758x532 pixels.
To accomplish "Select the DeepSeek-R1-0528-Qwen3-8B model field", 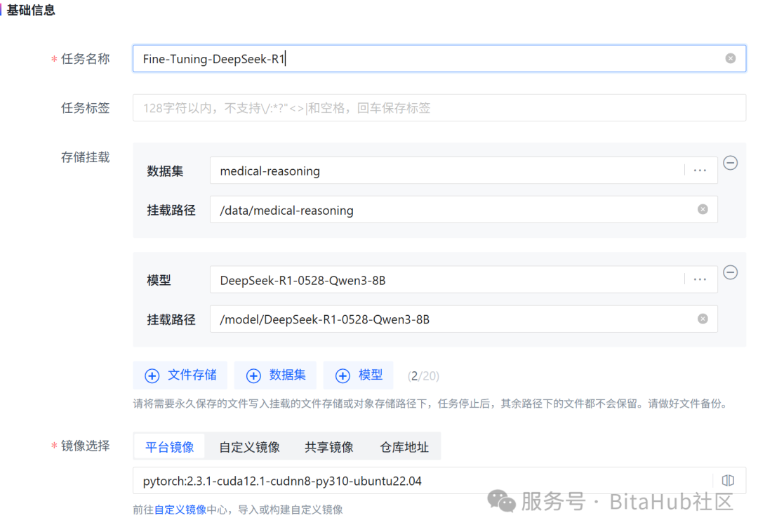I will pos(464,280).
